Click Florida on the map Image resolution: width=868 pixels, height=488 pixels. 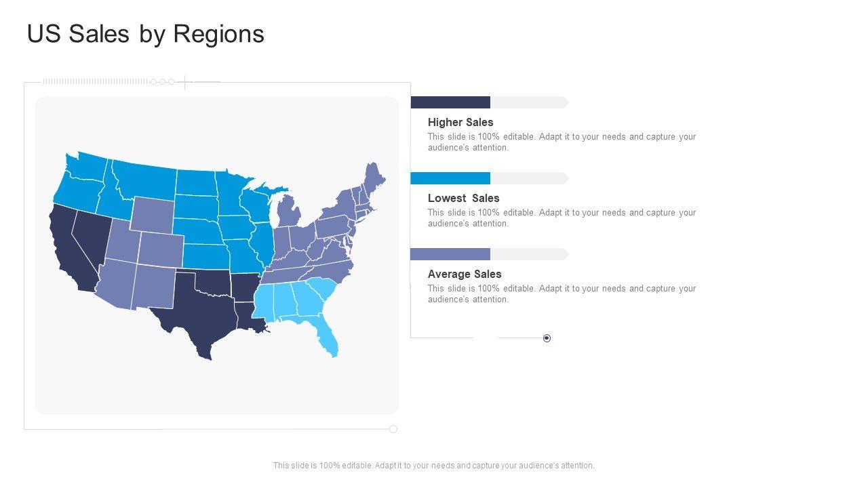328,337
